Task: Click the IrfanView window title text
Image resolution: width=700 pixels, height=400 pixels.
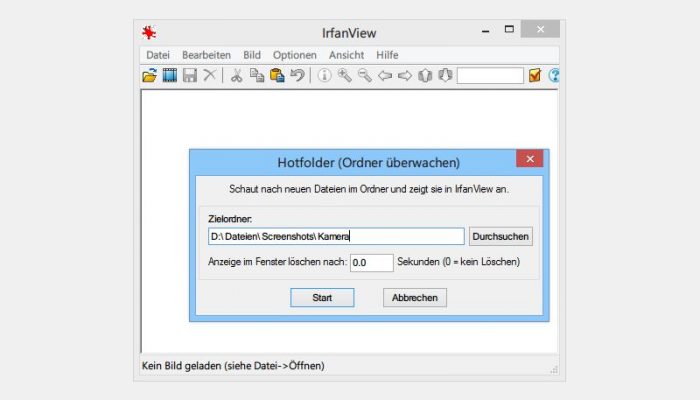Action: pos(349,33)
